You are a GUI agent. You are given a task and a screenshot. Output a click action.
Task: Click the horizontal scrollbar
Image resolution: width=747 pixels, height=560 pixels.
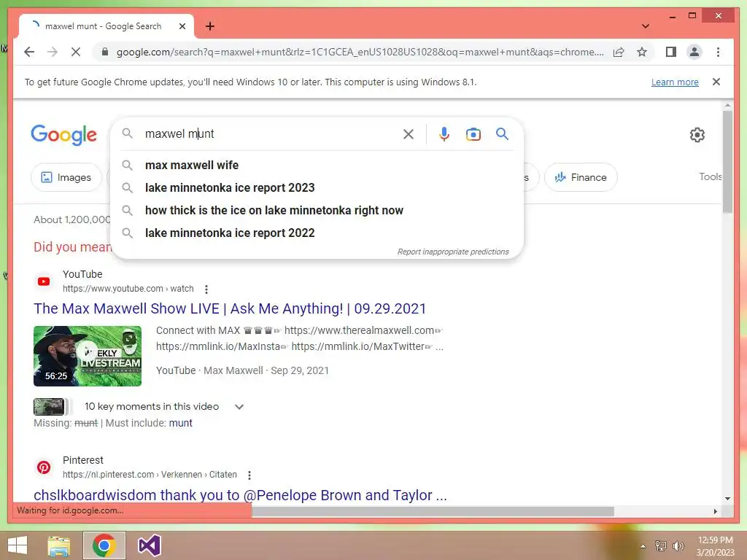[x=433, y=511]
